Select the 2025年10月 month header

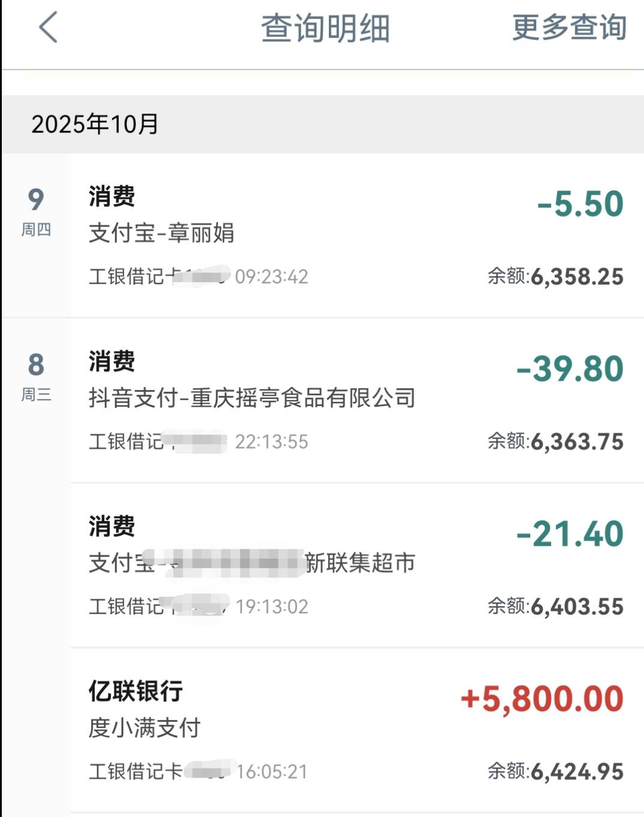point(95,124)
